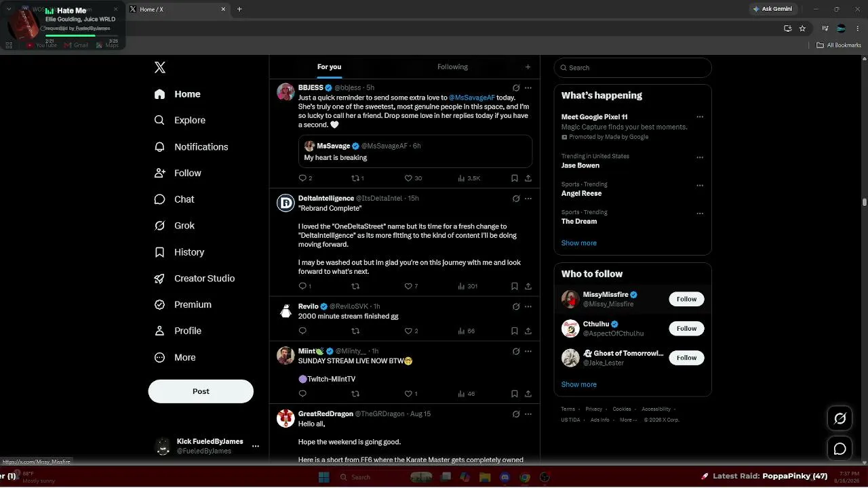
Task: Open options for Jase Bowen trend
Action: point(700,157)
